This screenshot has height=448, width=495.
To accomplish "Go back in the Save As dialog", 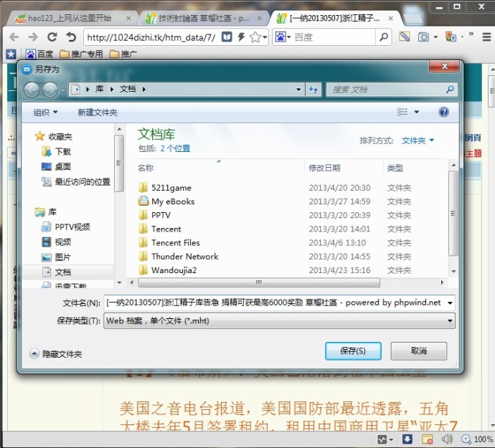I will point(32,90).
